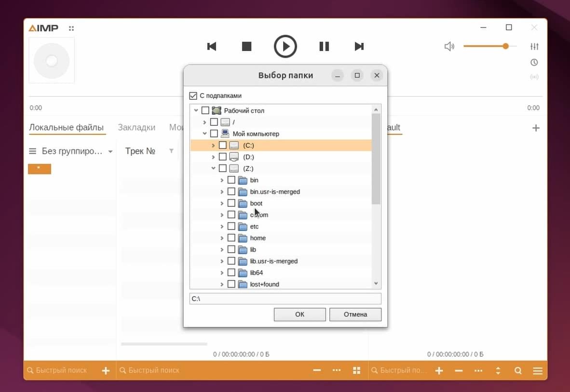Screen dimensions: 570x392
Task: Select the lib.usr-is-merged folder row
Action: click(x=281, y=261)
